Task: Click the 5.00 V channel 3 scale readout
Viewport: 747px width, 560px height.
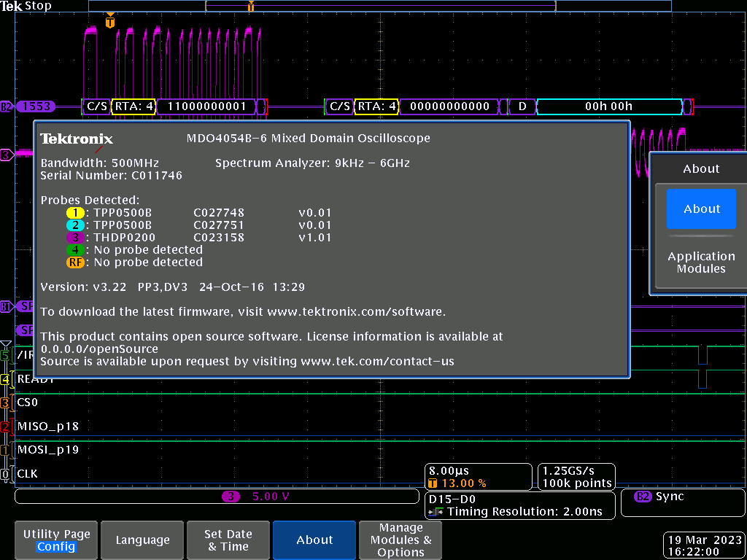Action: click(271, 497)
